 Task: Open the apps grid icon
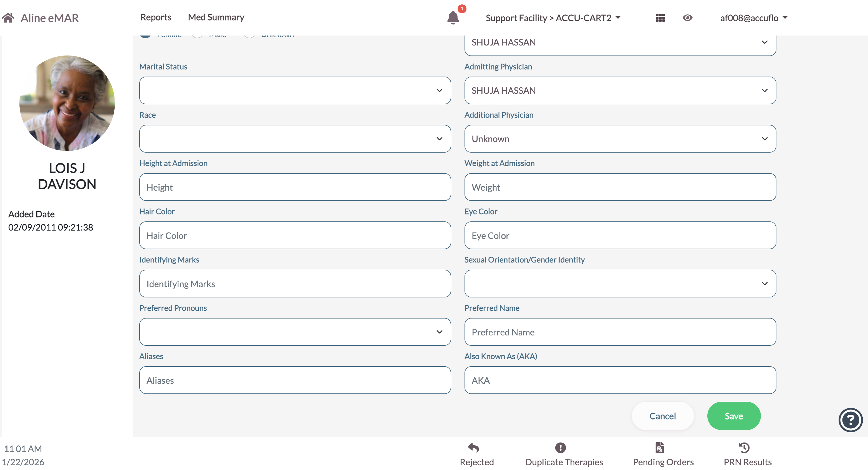point(660,18)
